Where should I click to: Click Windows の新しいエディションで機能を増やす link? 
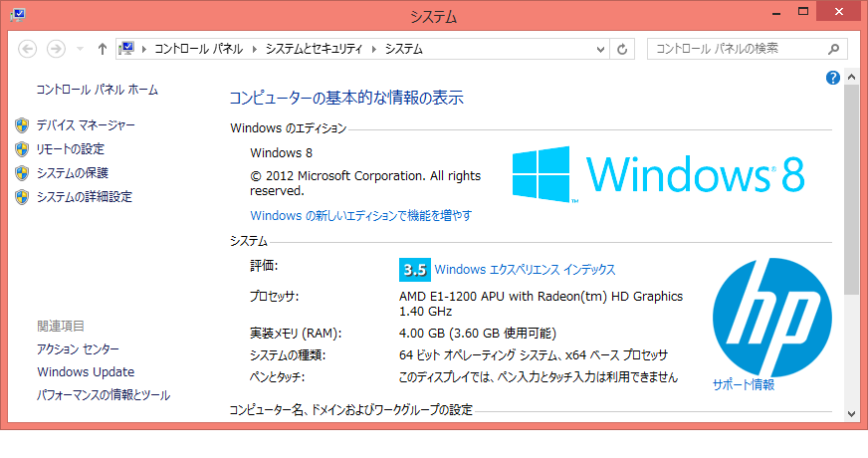click(x=361, y=215)
